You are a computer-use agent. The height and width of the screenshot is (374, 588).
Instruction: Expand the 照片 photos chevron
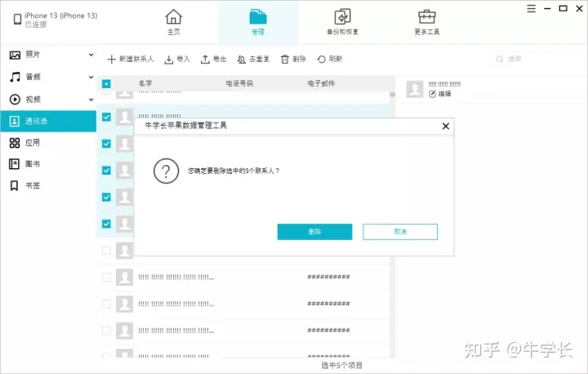(91, 55)
